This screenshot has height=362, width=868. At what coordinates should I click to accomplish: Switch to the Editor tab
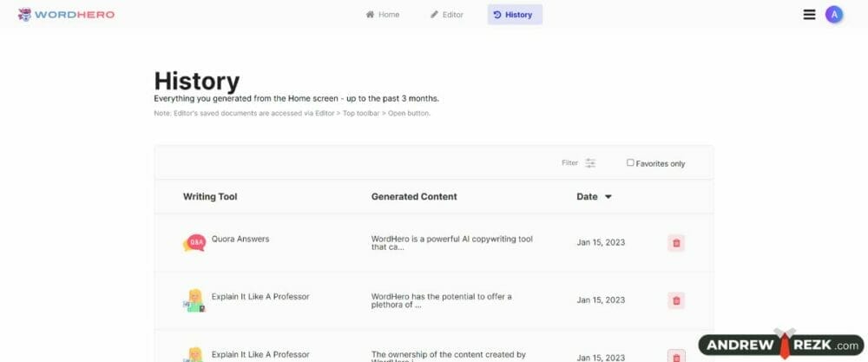pyautogui.click(x=447, y=15)
